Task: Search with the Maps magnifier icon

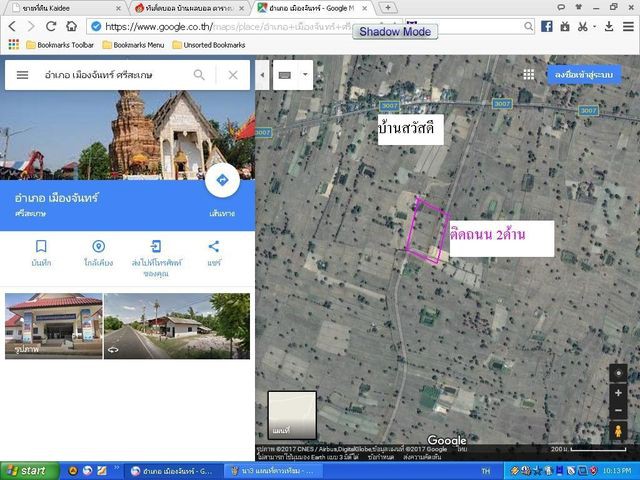Action: (199, 75)
